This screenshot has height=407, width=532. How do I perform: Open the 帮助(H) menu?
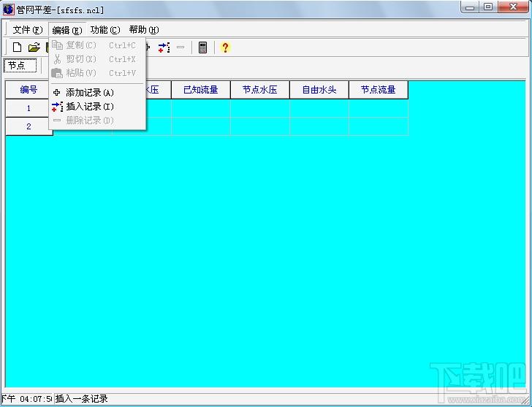144,30
